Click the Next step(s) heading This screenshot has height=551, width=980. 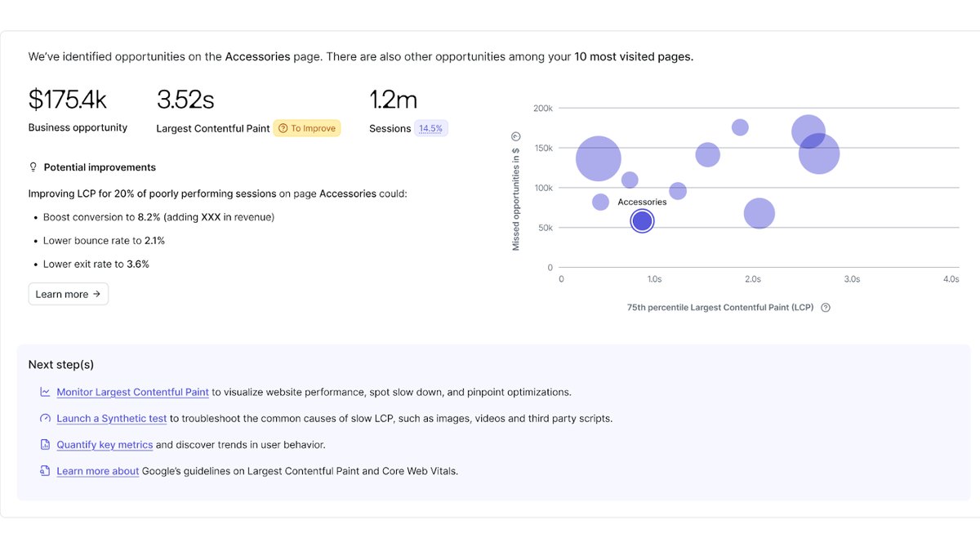(x=61, y=365)
